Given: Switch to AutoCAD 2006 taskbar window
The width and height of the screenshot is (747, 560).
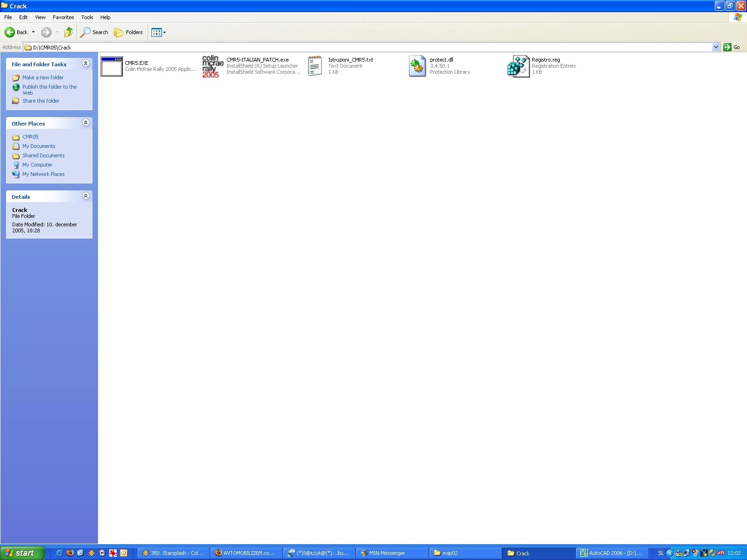Looking at the screenshot, I should [x=611, y=553].
